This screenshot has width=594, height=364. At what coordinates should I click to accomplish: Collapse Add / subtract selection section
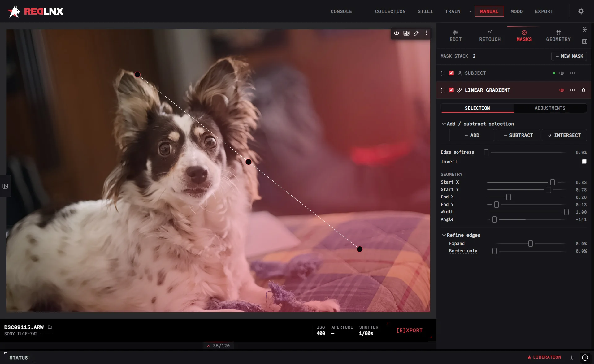coord(444,124)
